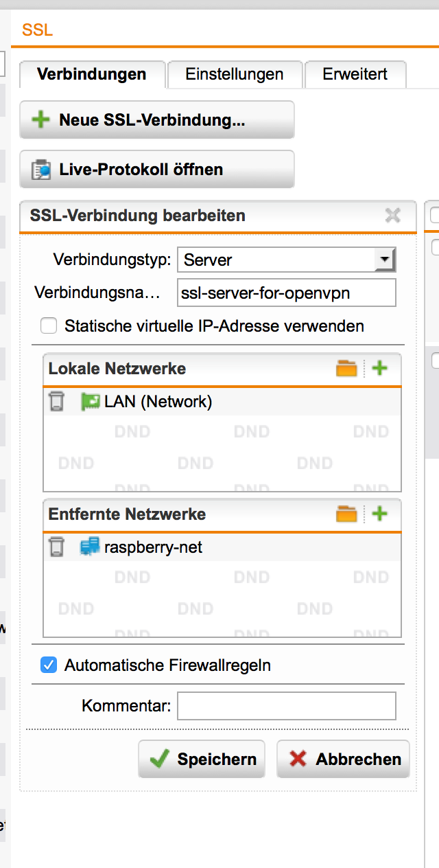Uncheck Automatische Firewallregeln
Screen dimensions: 439x868
49,665
